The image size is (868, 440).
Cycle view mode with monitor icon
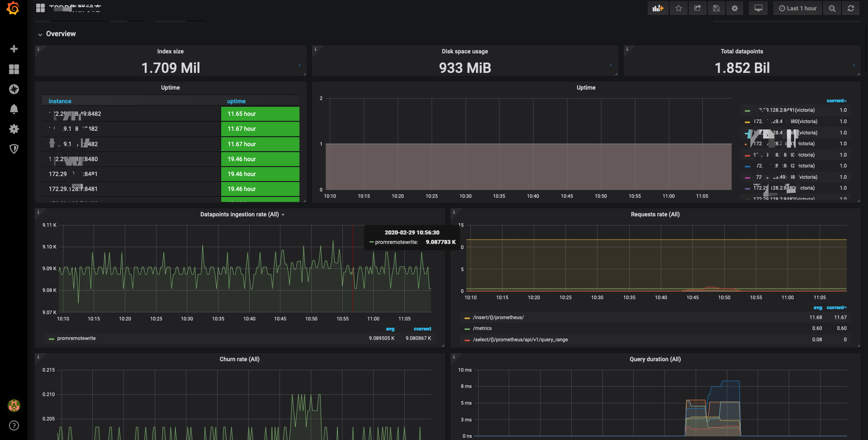point(758,8)
